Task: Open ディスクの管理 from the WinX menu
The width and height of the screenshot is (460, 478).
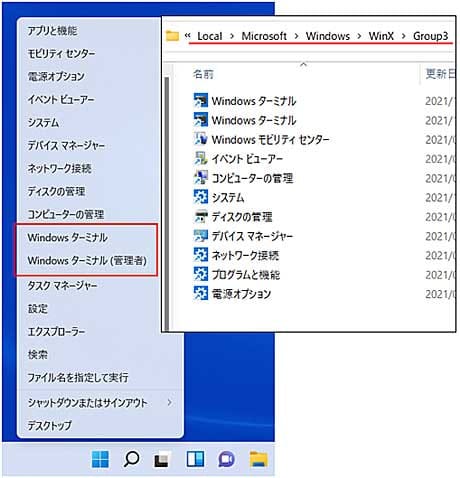Action: point(56,191)
